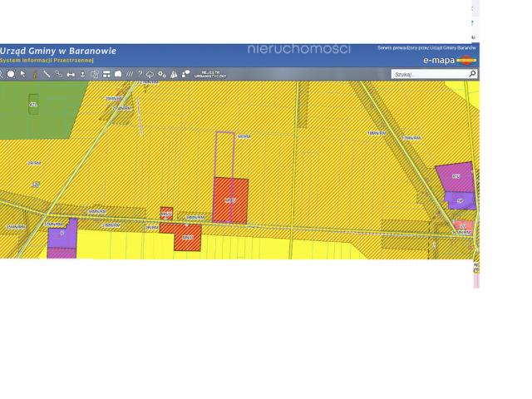Open the print map tool
The image size is (532, 399).
pos(95,74)
